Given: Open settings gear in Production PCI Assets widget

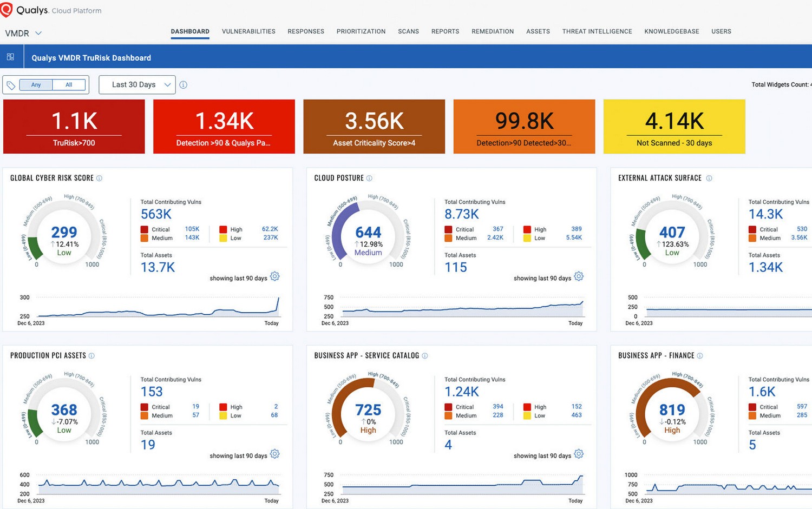Looking at the screenshot, I should (275, 454).
